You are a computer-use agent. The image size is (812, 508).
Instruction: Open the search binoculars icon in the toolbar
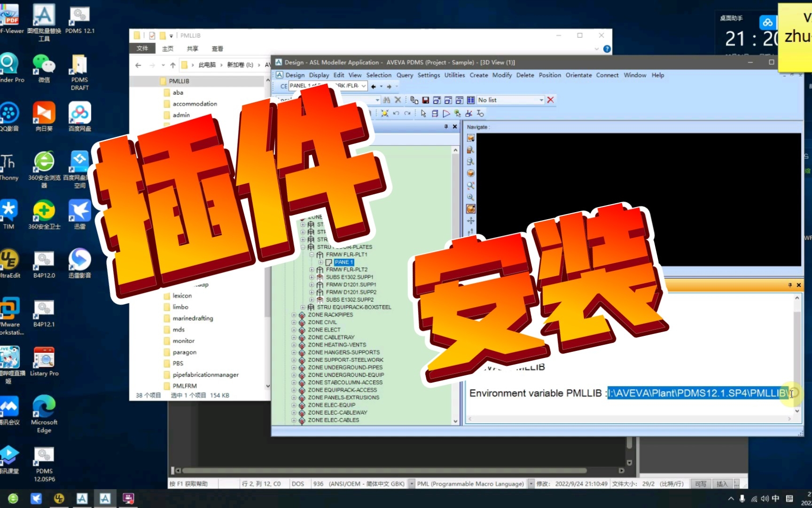386,100
